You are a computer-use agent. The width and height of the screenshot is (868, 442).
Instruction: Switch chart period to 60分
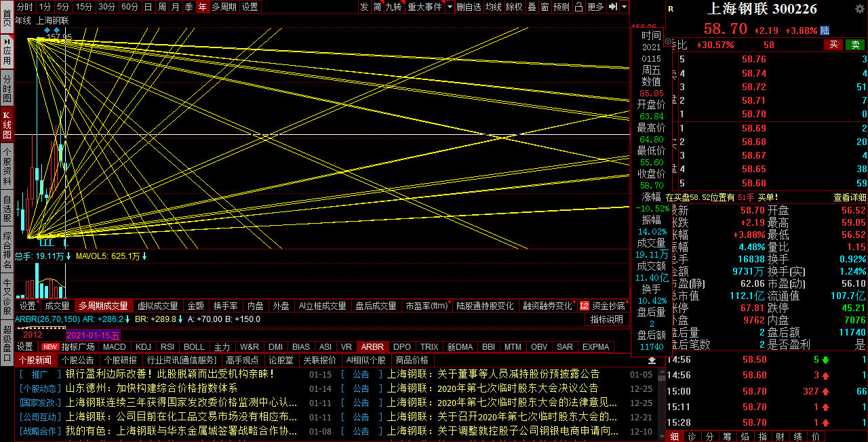point(130,7)
